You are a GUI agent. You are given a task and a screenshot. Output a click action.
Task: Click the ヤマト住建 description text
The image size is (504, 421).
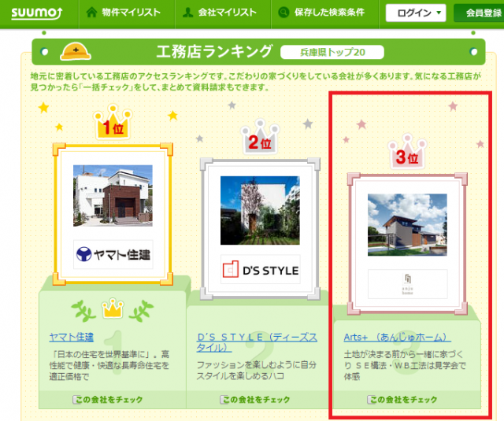coord(109,365)
